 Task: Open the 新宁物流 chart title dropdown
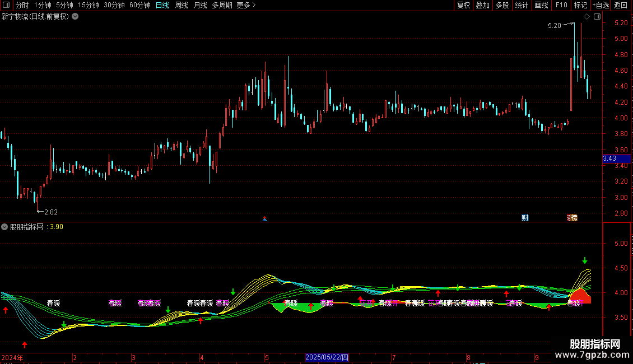(x=75, y=17)
